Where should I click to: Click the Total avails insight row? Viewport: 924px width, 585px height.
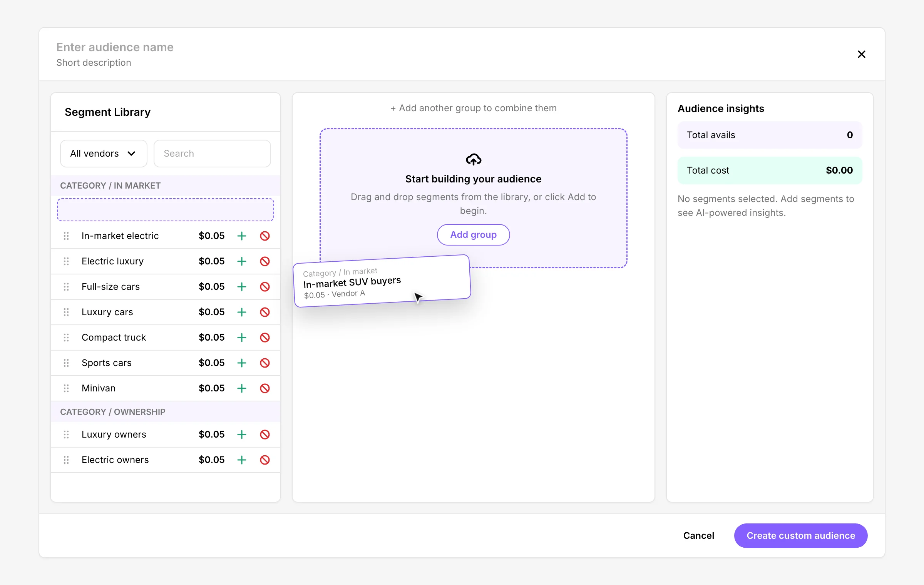pyautogui.click(x=770, y=135)
